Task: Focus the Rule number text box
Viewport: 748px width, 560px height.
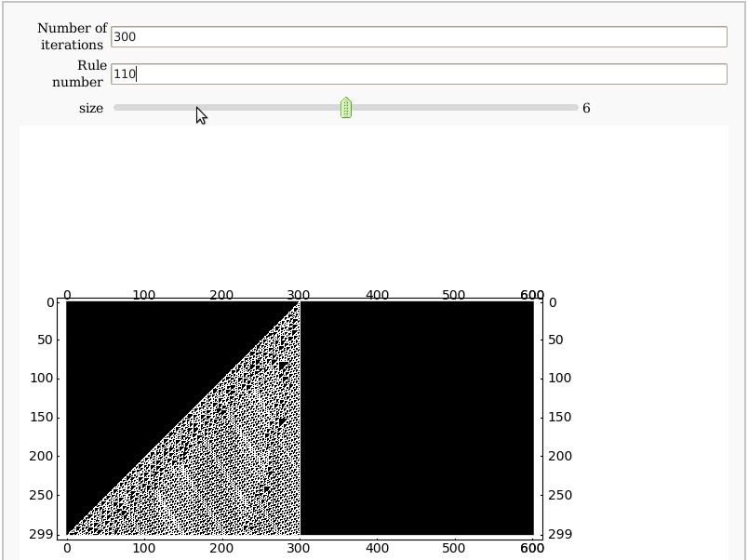Action: coord(419,73)
